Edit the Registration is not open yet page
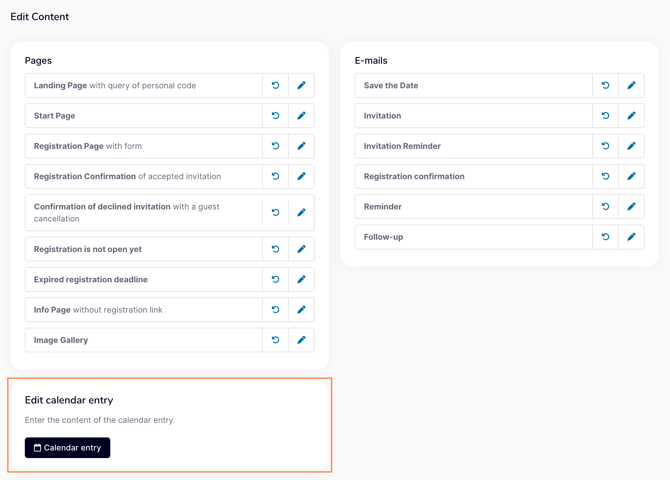The image size is (670, 480). pos(301,249)
